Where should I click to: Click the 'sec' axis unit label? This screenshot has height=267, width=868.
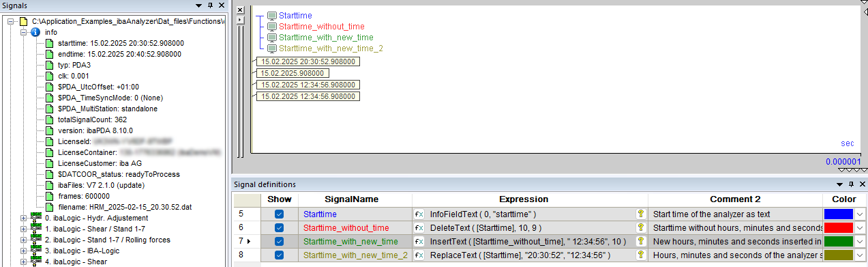click(848, 143)
